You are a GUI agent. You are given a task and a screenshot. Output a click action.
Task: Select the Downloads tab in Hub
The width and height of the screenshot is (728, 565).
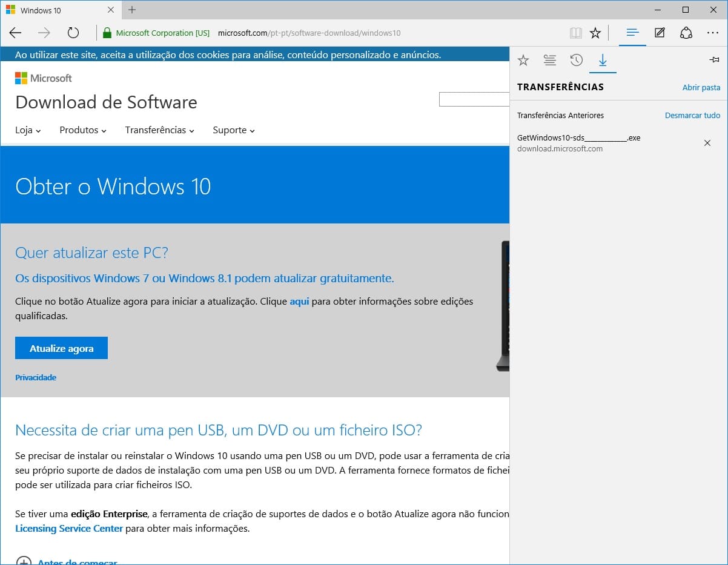(603, 60)
